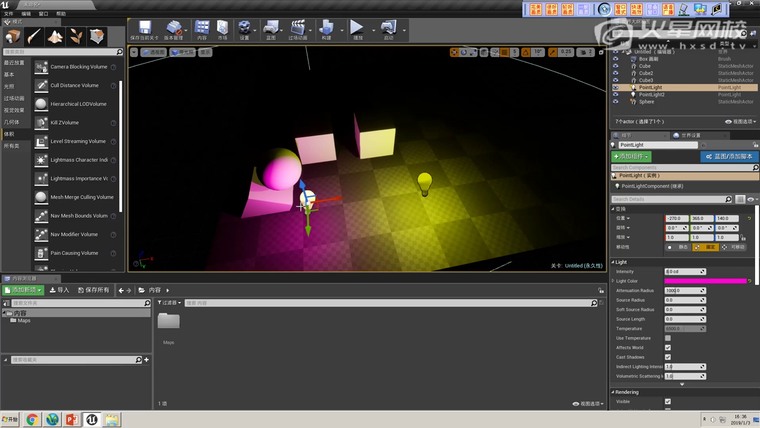Click the magenta Light Color swatch

click(x=706, y=281)
